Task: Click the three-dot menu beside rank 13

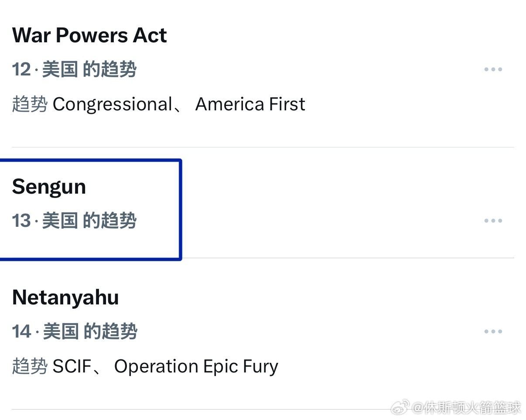Action: click(x=493, y=220)
